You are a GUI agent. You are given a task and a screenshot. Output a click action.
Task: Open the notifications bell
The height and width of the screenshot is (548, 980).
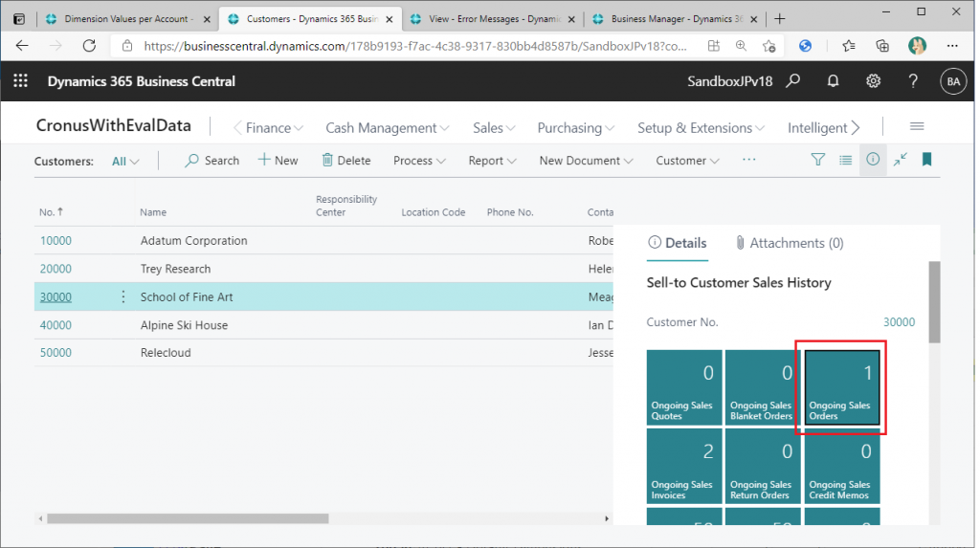(x=834, y=80)
